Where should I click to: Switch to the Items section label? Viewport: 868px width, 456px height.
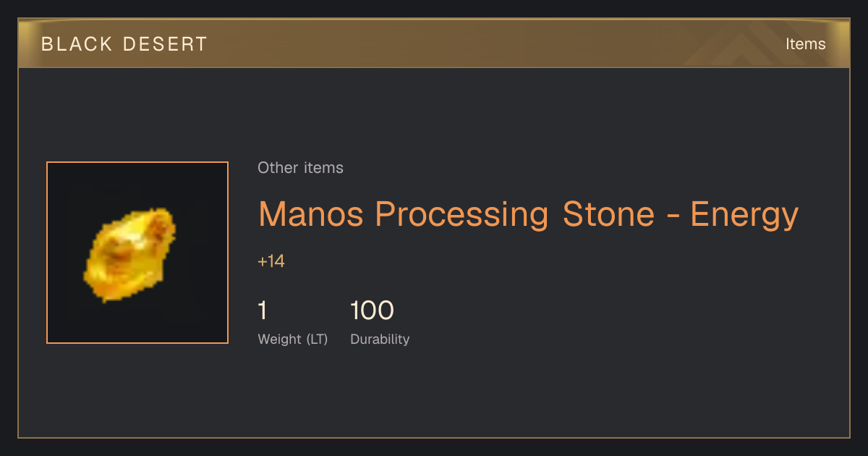point(805,44)
